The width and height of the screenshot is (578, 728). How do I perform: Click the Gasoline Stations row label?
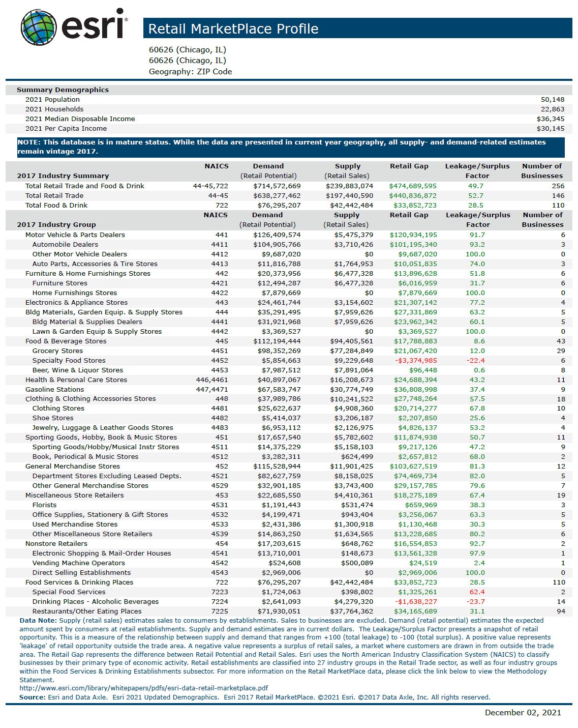(x=54, y=390)
